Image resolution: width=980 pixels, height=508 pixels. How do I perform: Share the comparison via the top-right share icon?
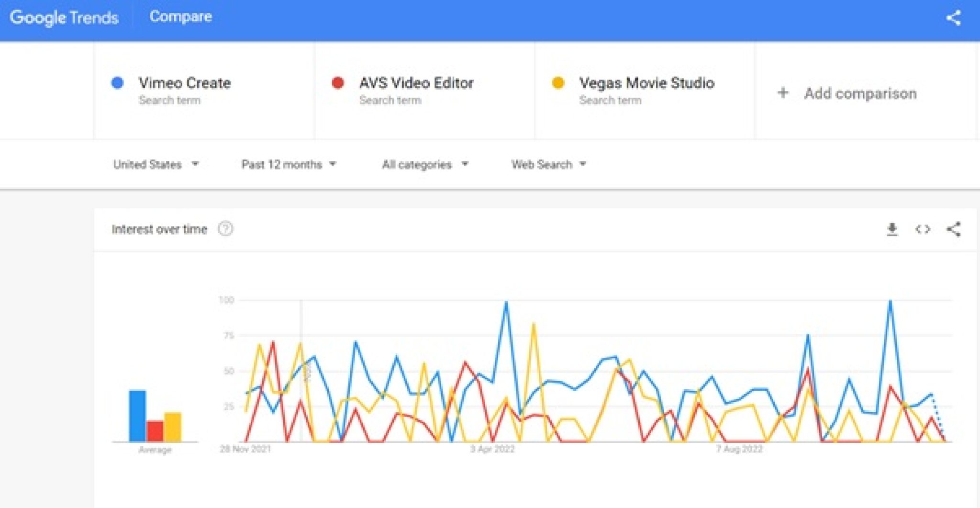coord(954,18)
